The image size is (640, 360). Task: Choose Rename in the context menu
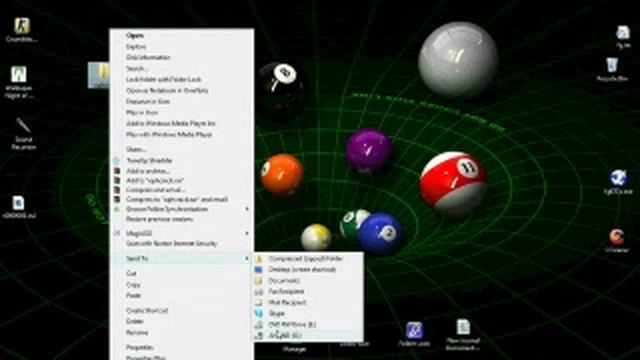[x=137, y=333]
